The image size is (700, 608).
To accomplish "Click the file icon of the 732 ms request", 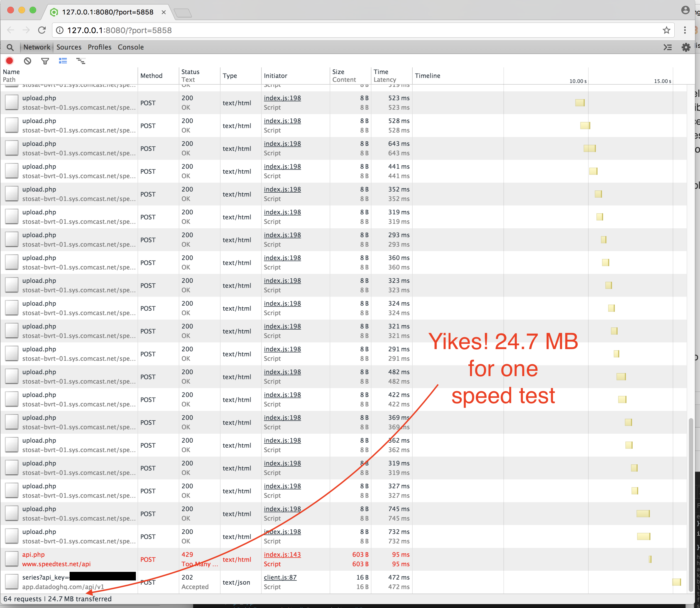I will (11, 536).
